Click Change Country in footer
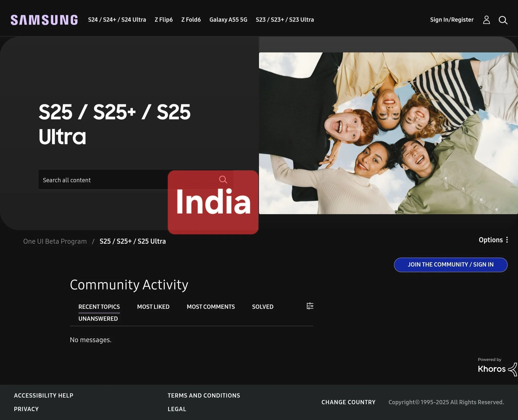The image size is (518, 420). [348, 402]
